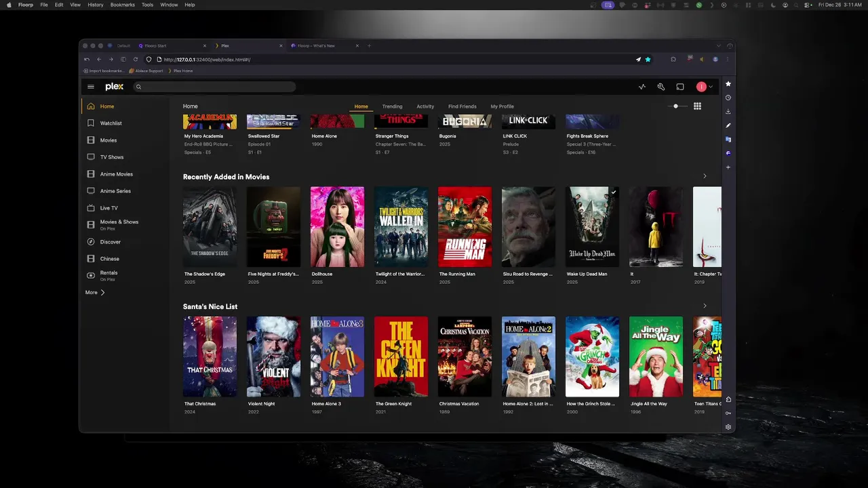
Task: Select the Find Friends tab
Action: pos(462,106)
